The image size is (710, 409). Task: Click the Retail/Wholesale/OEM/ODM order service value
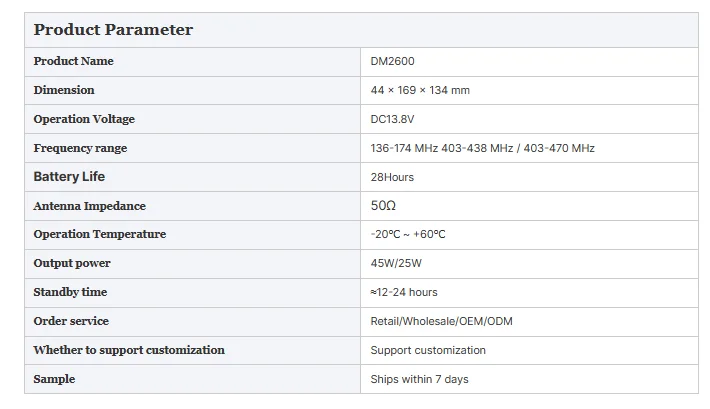coord(441,321)
